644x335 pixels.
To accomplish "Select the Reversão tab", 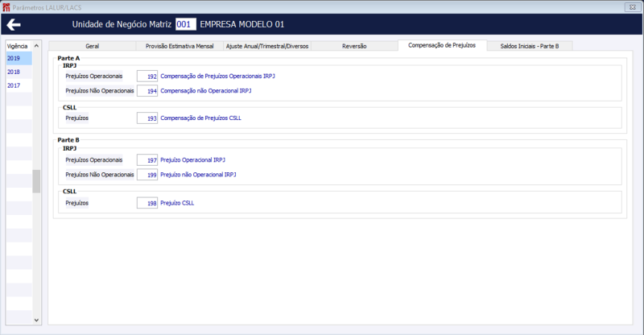I will point(354,46).
